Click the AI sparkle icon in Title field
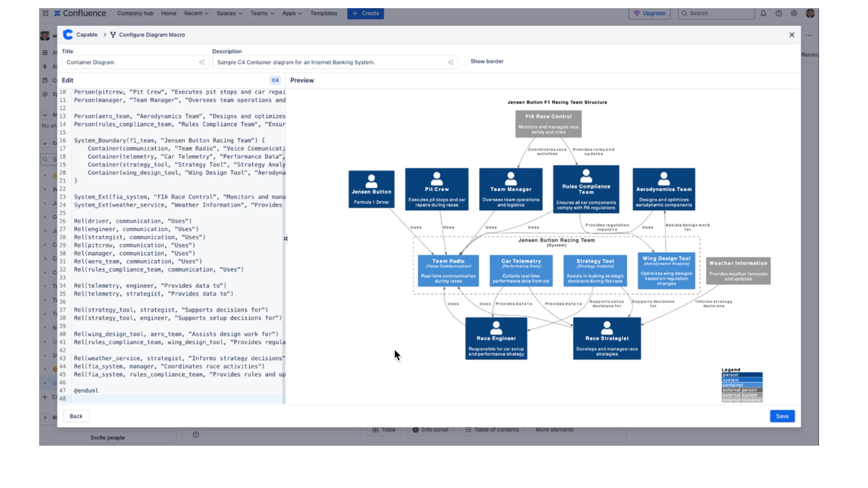The width and height of the screenshot is (868, 488). pos(201,62)
